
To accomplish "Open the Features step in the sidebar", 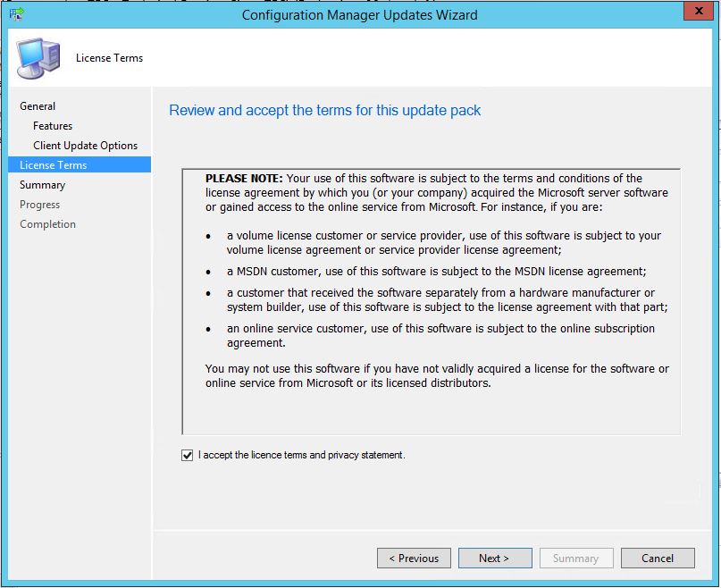I will [53, 126].
